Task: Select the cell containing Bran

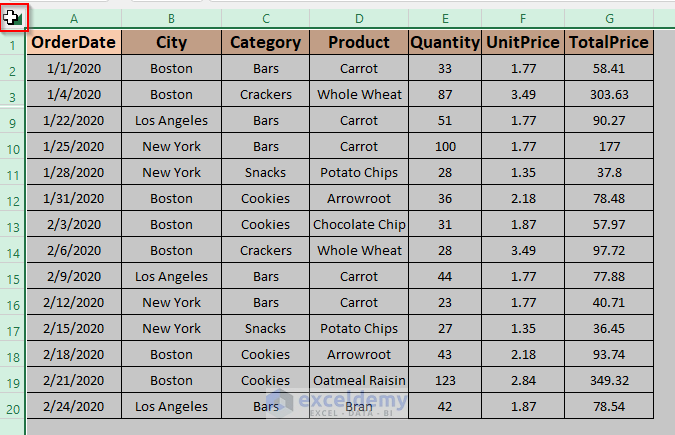Action: 359,407
